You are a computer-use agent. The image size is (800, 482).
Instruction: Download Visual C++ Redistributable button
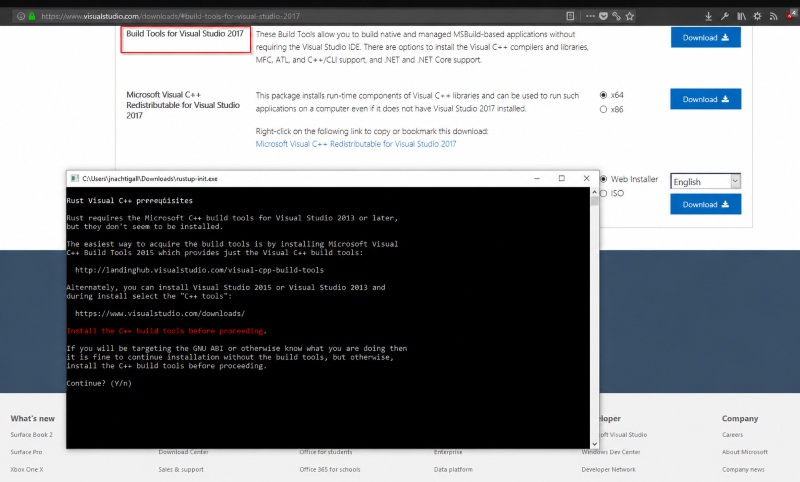(x=706, y=99)
